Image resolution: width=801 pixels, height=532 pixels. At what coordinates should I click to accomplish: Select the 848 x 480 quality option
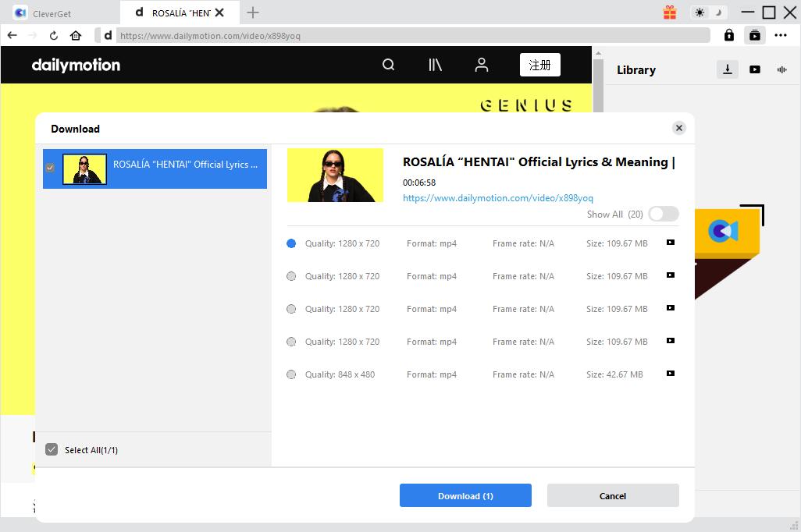tap(291, 374)
